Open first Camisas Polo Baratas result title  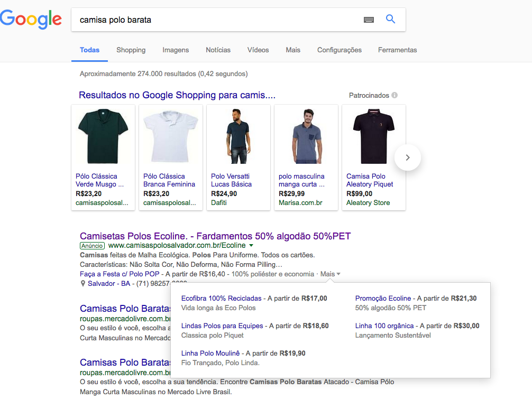point(125,309)
